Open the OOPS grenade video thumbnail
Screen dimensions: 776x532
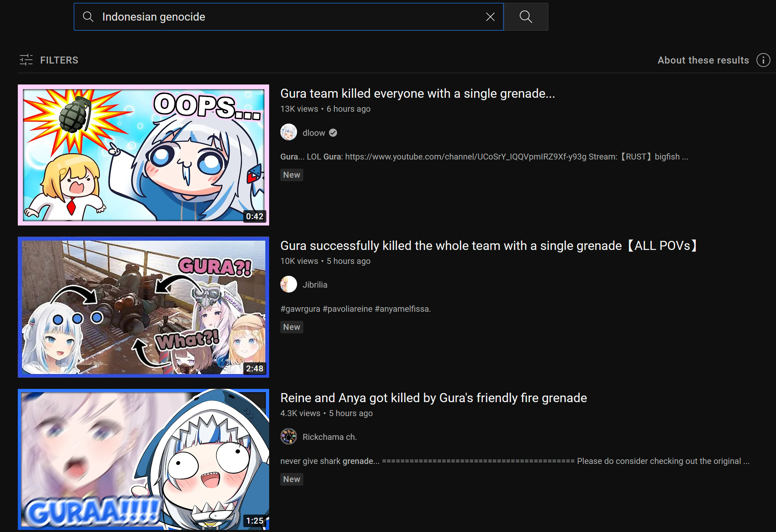pyautogui.click(x=143, y=155)
